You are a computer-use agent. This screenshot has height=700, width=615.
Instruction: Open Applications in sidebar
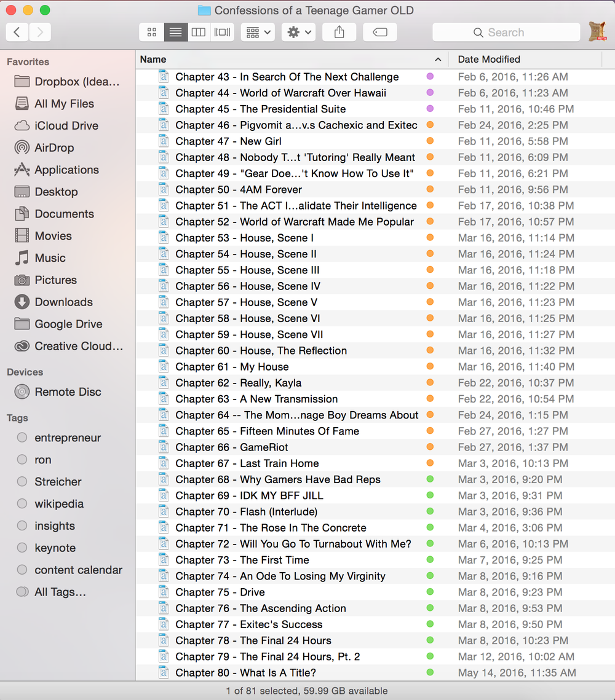pyautogui.click(x=68, y=170)
